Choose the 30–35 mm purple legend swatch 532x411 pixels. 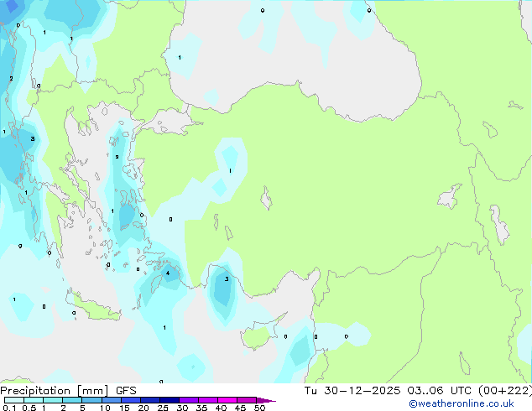point(189,400)
